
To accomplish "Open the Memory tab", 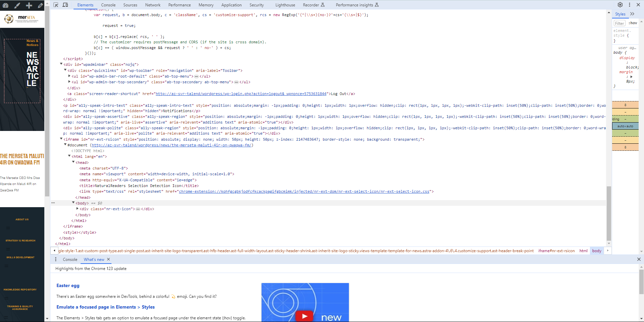I will [x=206, y=5].
